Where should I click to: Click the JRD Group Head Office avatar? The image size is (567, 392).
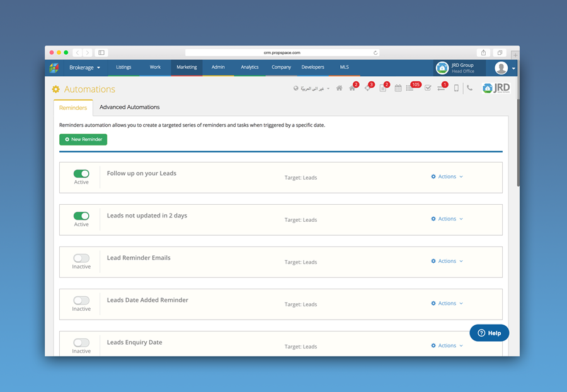coord(442,67)
